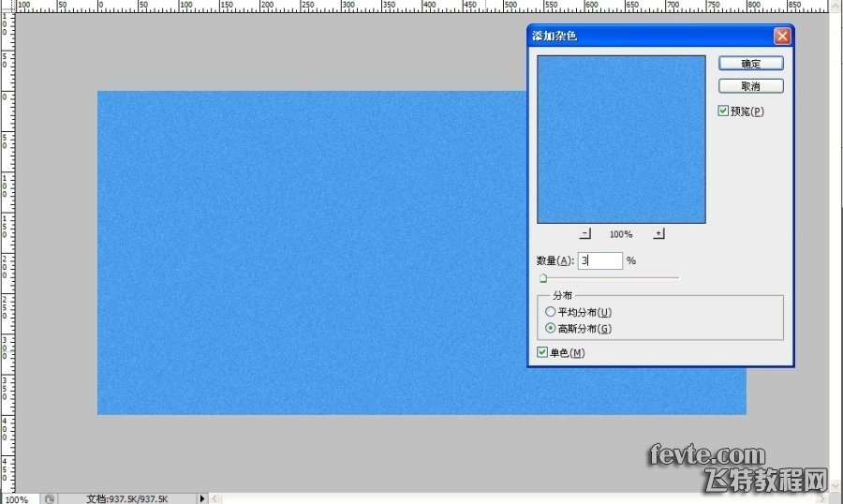Zoom in the filter preview

click(658, 233)
